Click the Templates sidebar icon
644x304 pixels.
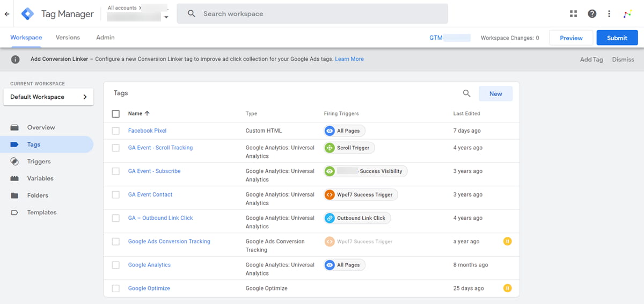coord(15,213)
